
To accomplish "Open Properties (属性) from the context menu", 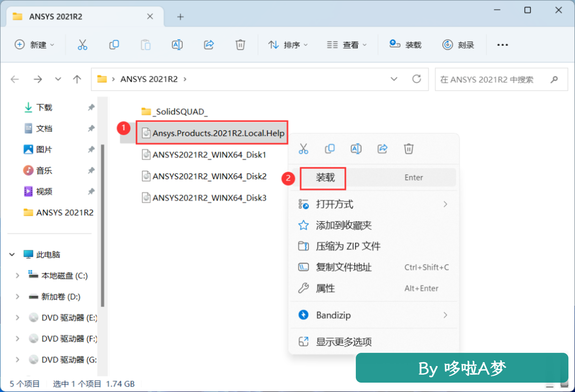I will pos(374,288).
